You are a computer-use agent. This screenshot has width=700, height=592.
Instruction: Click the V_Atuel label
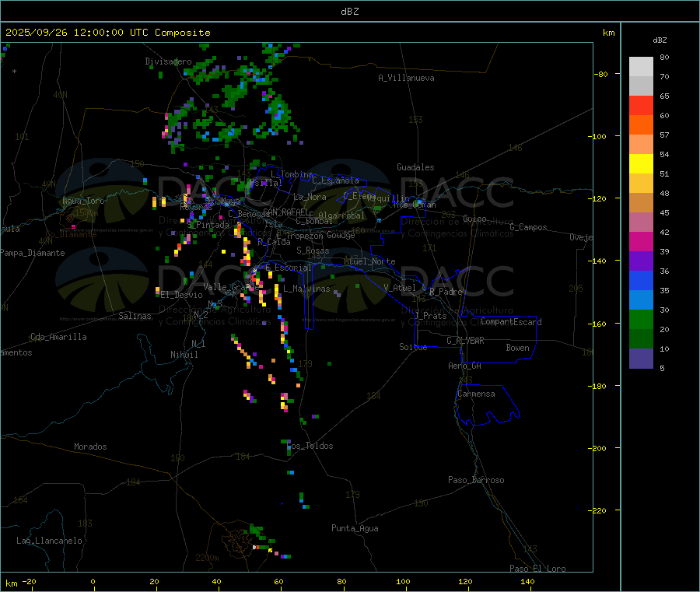[x=400, y=288]
